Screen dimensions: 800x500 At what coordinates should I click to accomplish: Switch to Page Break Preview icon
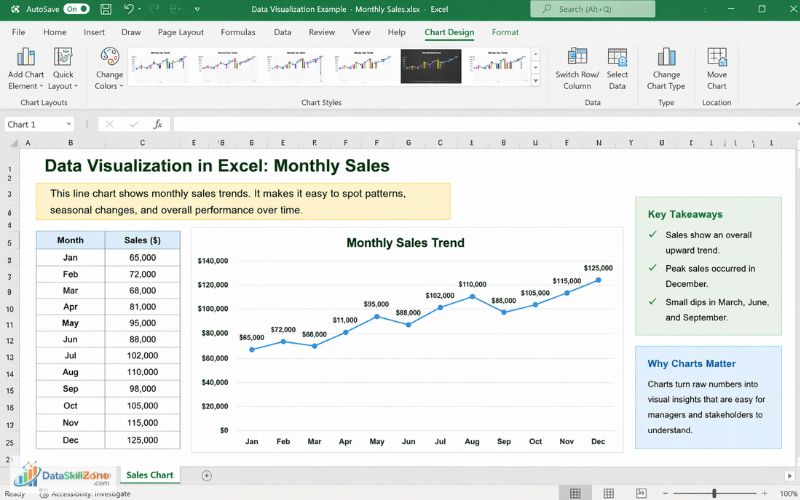[x=641, y=493]
